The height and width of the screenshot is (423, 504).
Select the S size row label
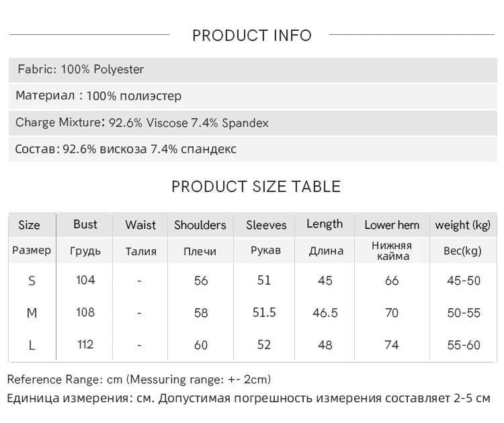32,281
